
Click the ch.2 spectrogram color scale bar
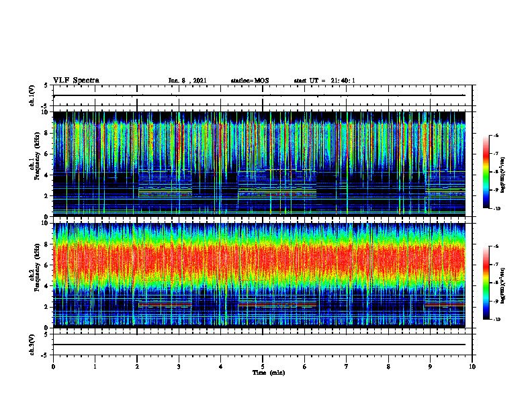[486, 283]
